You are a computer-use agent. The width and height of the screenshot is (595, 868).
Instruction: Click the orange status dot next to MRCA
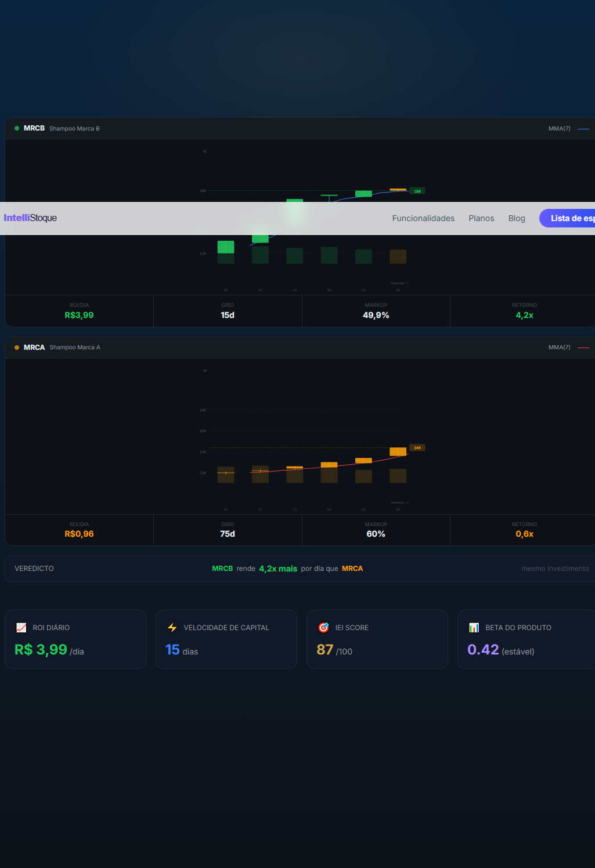(17, 348)
